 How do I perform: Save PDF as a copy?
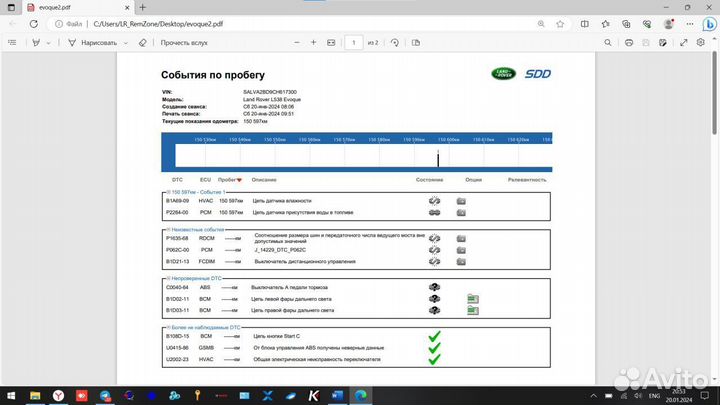point(663,43)
